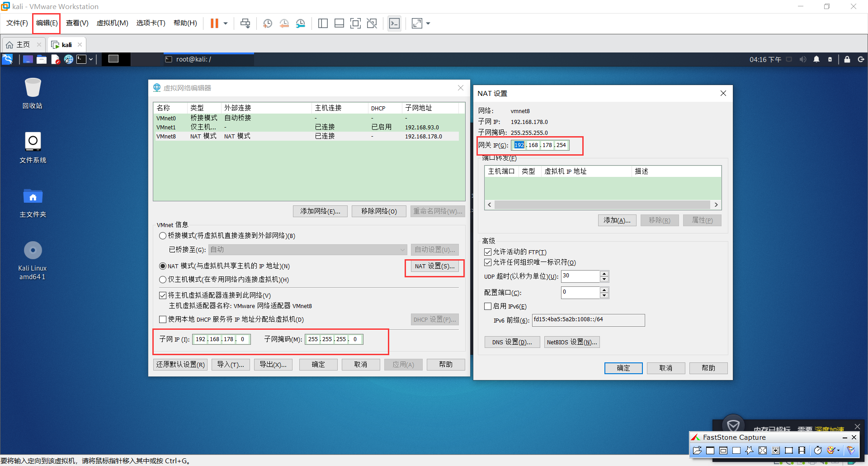
Task: Select NAT mode radio button
Action: click(x=163, y=266)
